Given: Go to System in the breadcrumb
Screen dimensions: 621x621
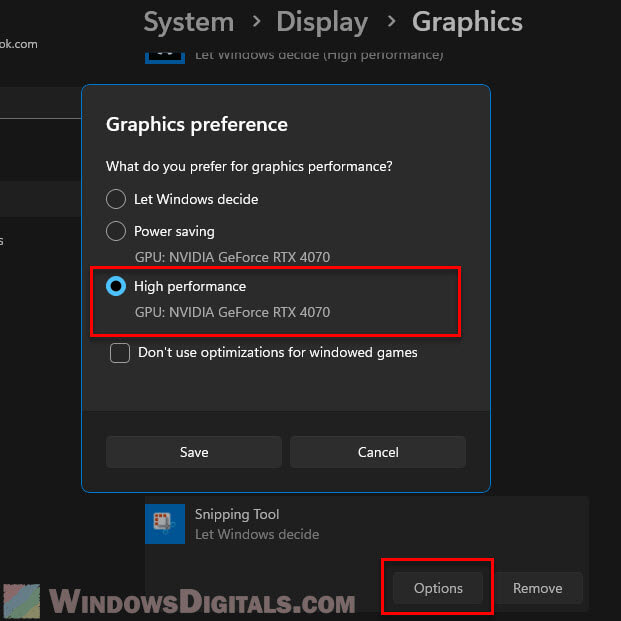Looking at the screenshot, I should click(x=189, y=22).
